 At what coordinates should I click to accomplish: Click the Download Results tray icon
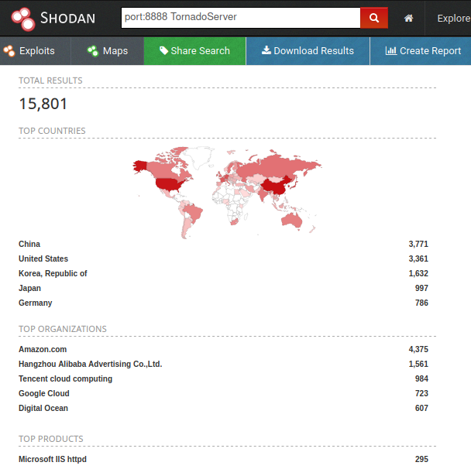[266, 50]
